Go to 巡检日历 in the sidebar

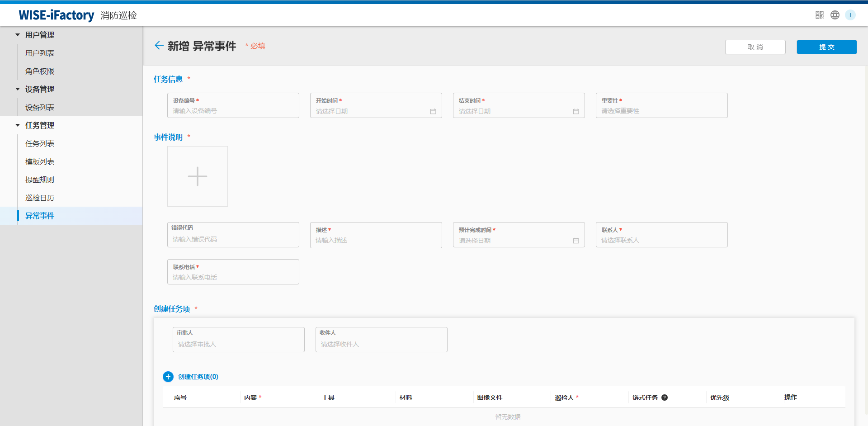point(40,198)
